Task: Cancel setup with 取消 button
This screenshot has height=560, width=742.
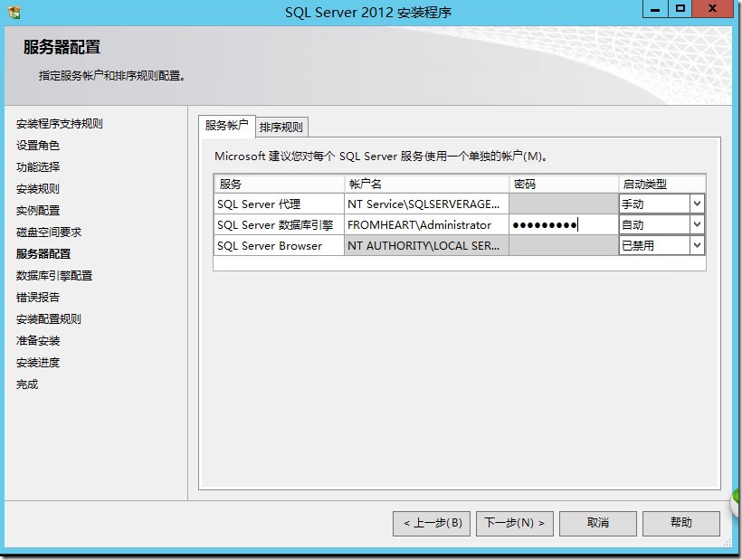Action: 598,523
